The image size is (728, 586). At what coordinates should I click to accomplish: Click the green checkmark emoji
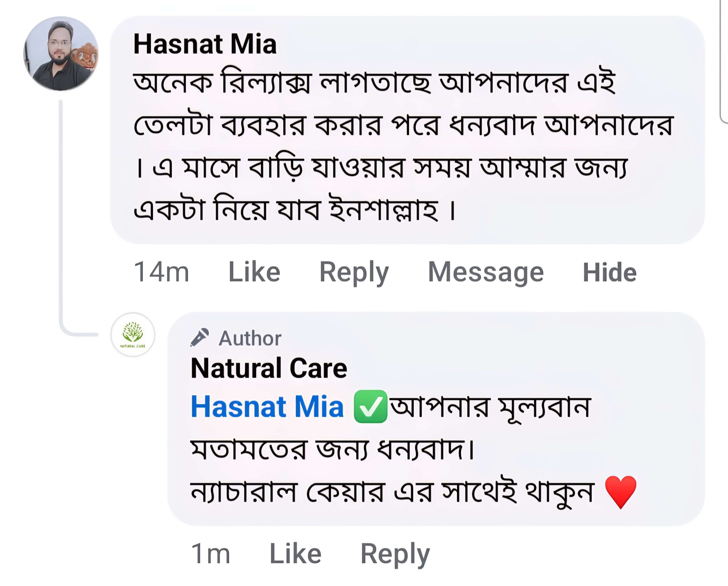371,406
